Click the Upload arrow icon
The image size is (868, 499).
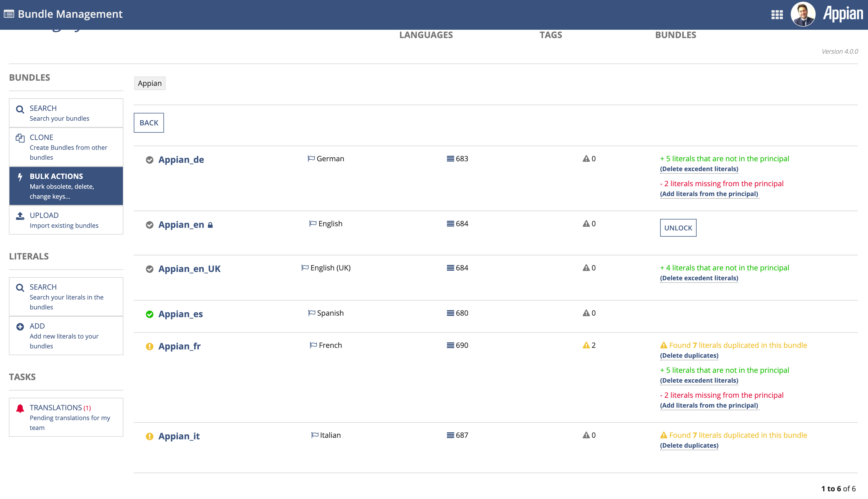click(20, 216)
